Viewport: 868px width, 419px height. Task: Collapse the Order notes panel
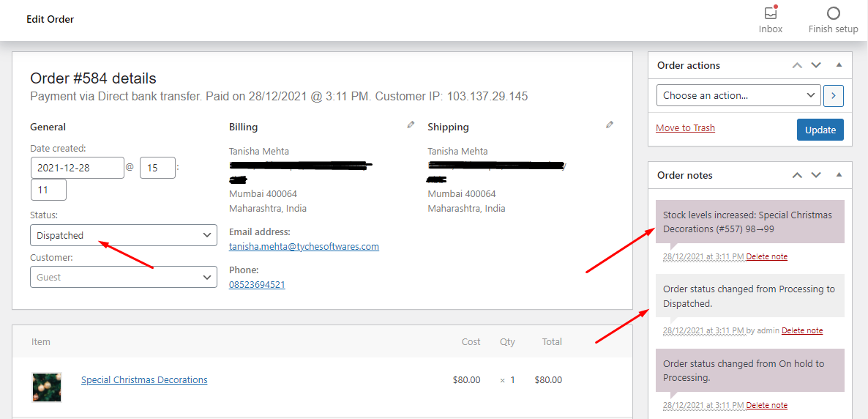tap(839, 174)
